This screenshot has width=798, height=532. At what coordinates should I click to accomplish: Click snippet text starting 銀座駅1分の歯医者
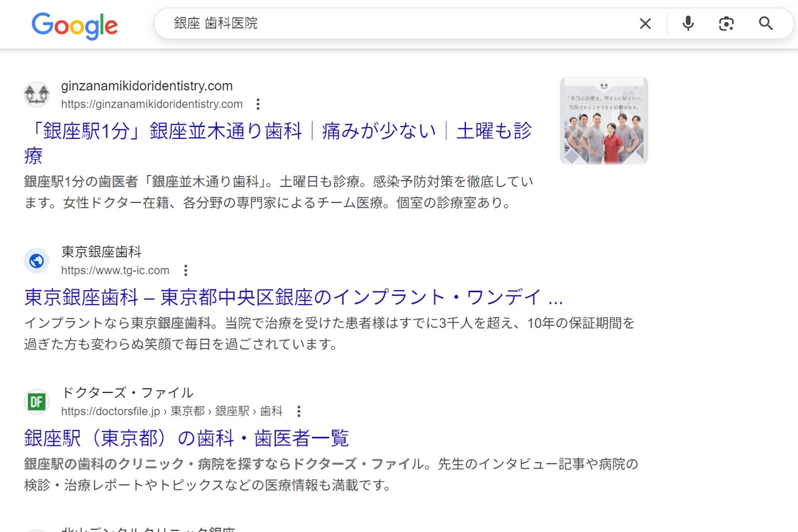278,192
